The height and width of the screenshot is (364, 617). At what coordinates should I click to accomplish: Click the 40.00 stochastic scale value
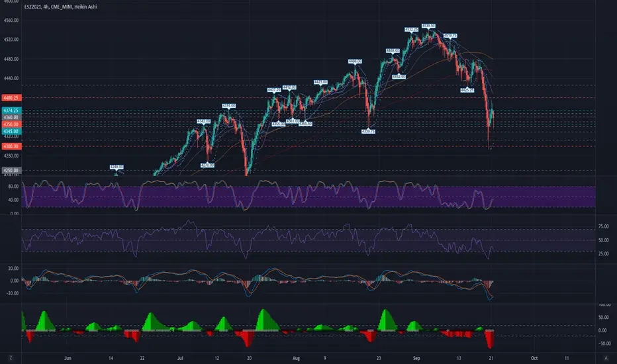click(x=13, y=200)
